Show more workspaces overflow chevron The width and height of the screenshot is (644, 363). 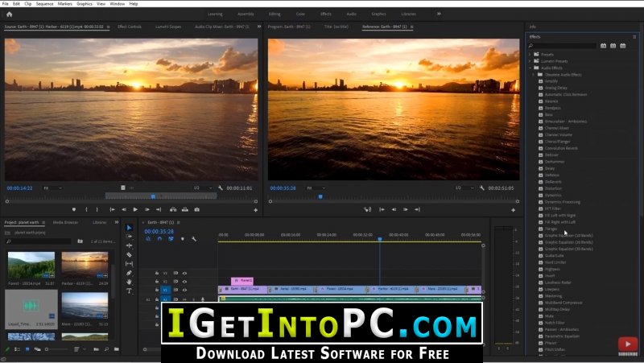[439, 14]
